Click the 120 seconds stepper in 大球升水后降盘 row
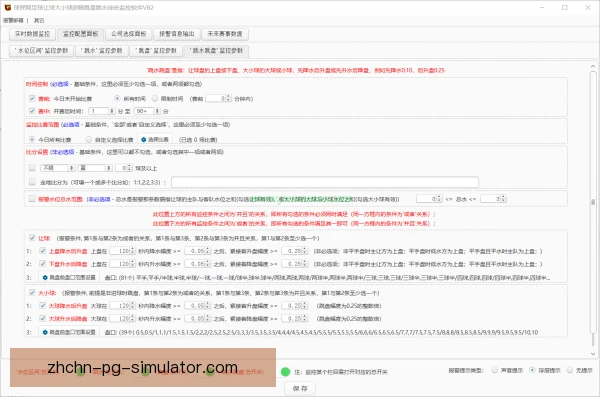Viewport: 600px width, 397px height. point(122,318)
